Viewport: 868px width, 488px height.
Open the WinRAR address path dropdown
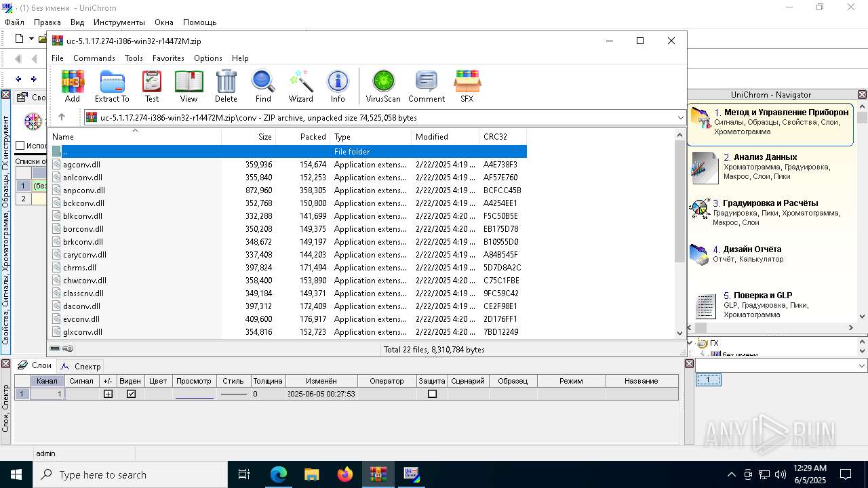tap(681, 117)
